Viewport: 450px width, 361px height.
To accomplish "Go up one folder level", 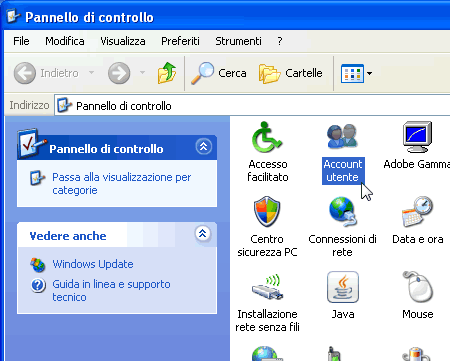I will [167, 73].
